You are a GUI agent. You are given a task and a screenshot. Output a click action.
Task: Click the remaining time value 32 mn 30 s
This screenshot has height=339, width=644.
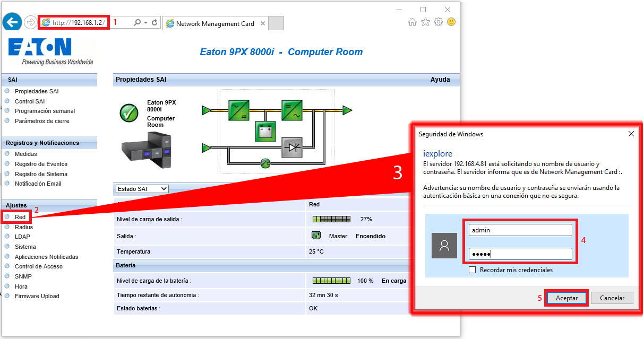pyautogui.click(x=323, y=295)
